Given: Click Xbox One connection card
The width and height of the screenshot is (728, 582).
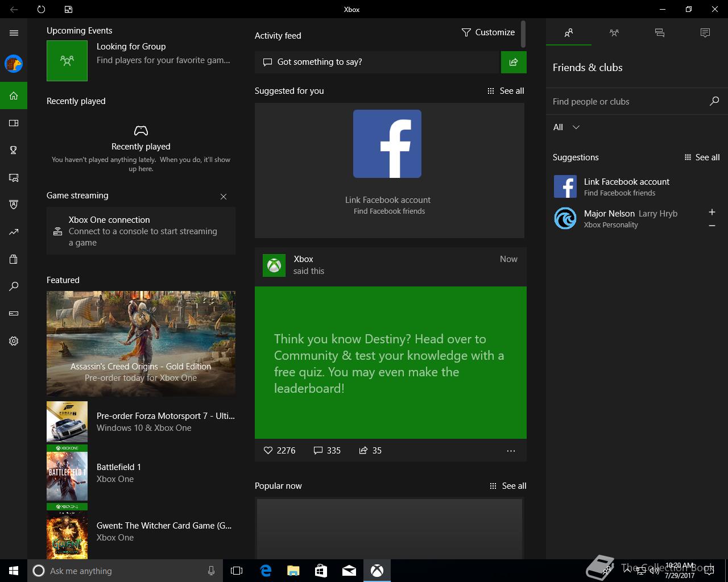Looking at the screenshot, I should (x=141, y=231).
